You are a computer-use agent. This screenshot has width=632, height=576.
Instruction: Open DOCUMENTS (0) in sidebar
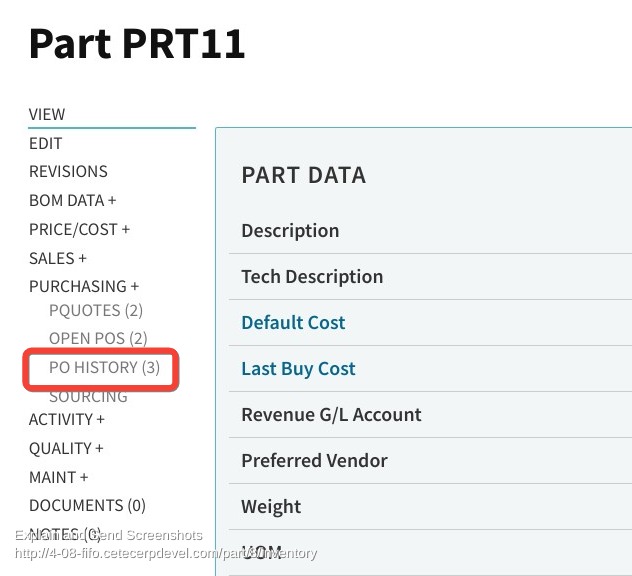coord(87,506)
